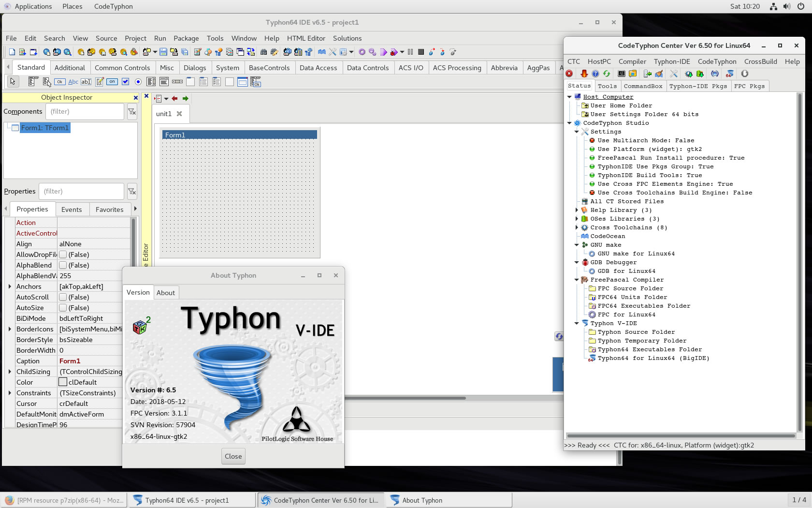The height and width of the screenshot is (508, 812).
Task: Open the terminal icon in CodeTyphon Center toolbar
Action: tap(622, 74)
